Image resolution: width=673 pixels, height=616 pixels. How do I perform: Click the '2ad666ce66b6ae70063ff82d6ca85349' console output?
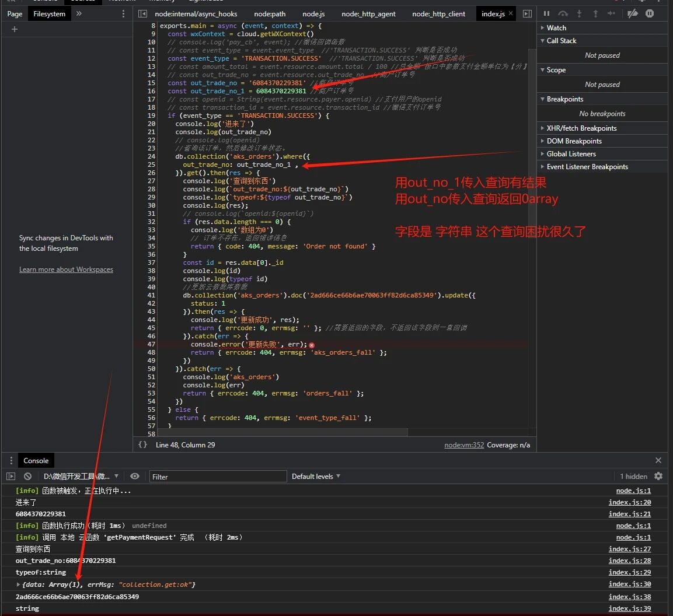(77, 596)
